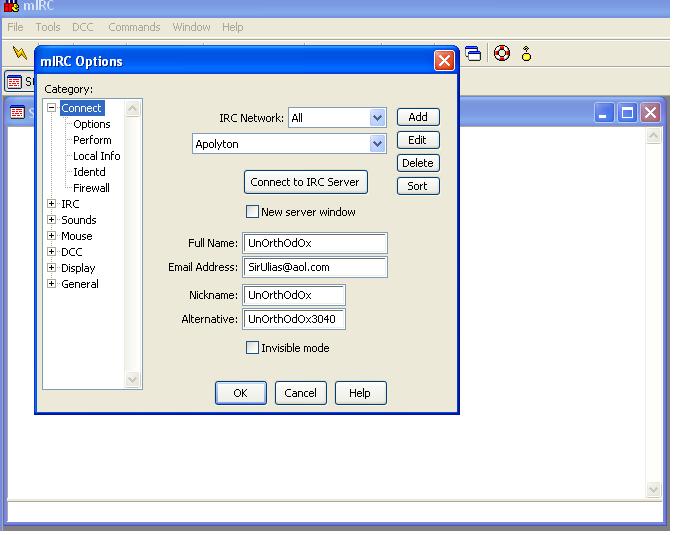The image size is (673, 535).
Task: Enable the New server window checkbox
Action: click(x=253, y=212)
